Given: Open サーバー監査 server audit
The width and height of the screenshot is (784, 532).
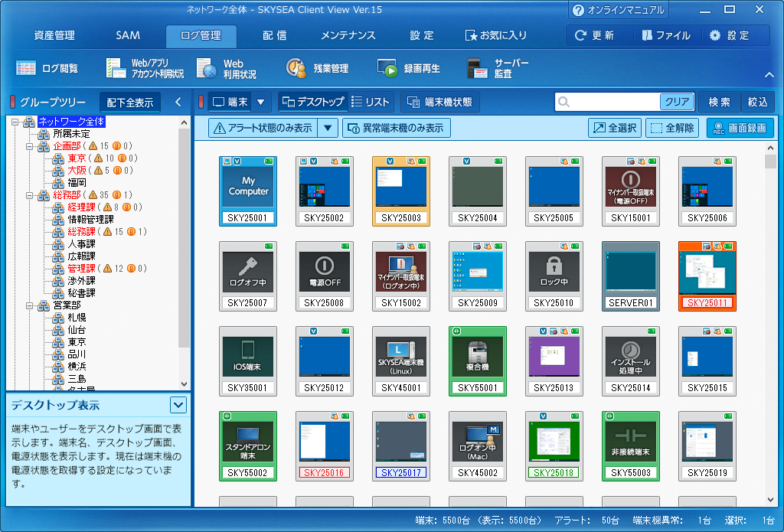Looking at the screenshot, I should click(x=498, y=68).
